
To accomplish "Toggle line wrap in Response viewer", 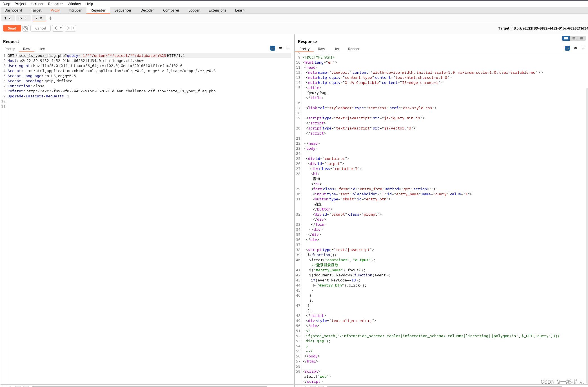I will pos(567,48).
